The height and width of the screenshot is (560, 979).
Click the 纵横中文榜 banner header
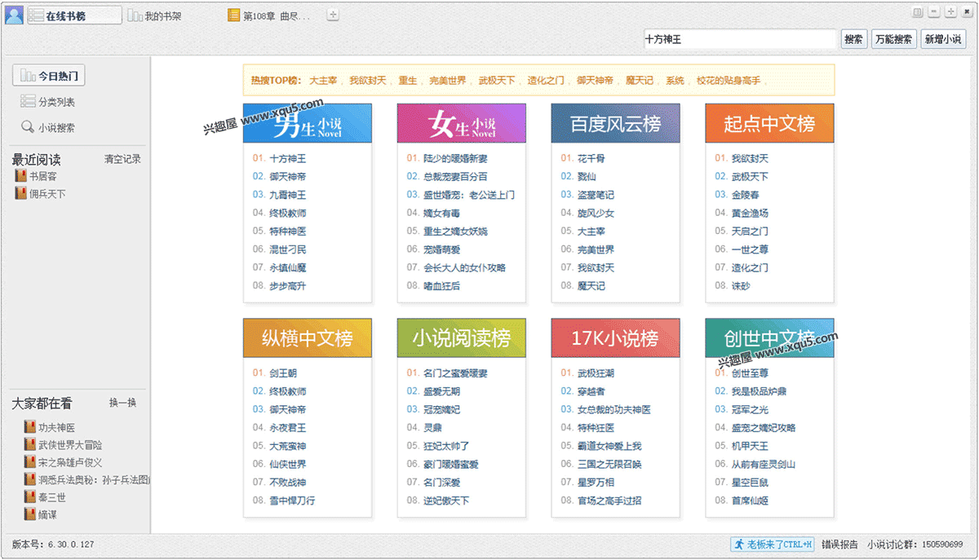(308, 337)
